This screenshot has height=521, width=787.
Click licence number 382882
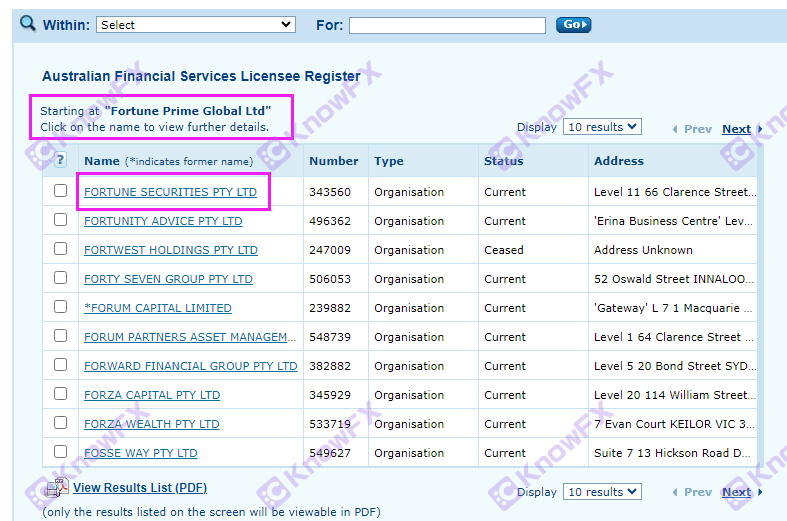coord(330,366)
